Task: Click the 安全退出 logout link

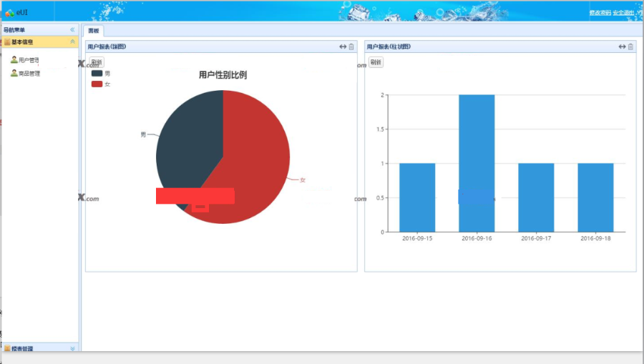Action: pyautogui.click(x=623, y=13)
